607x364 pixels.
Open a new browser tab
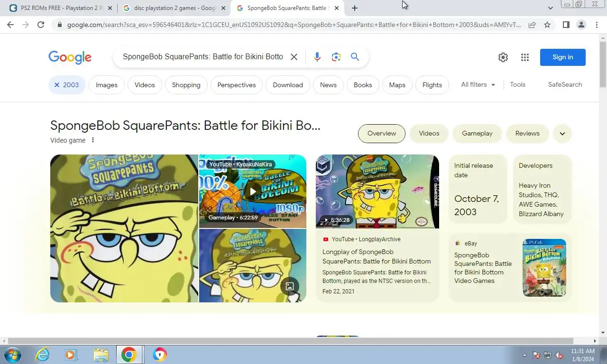tap(354, 8)
